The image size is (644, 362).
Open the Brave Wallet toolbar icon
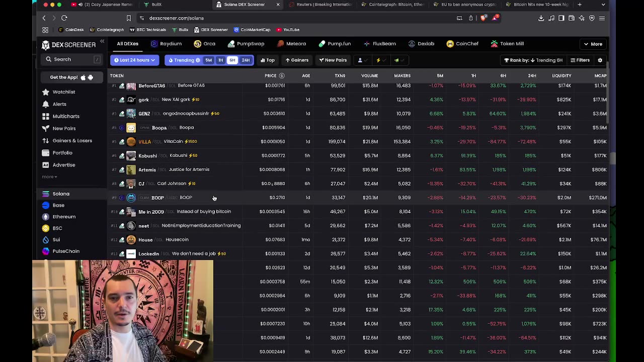click(x=572, y=18)
